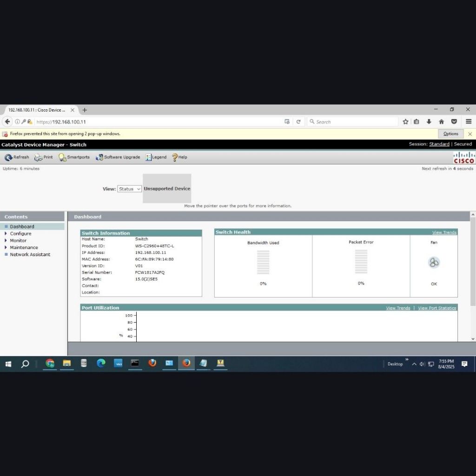Open View Port Statistics link
Screen dimensions: 476x476
coord(437,308)
